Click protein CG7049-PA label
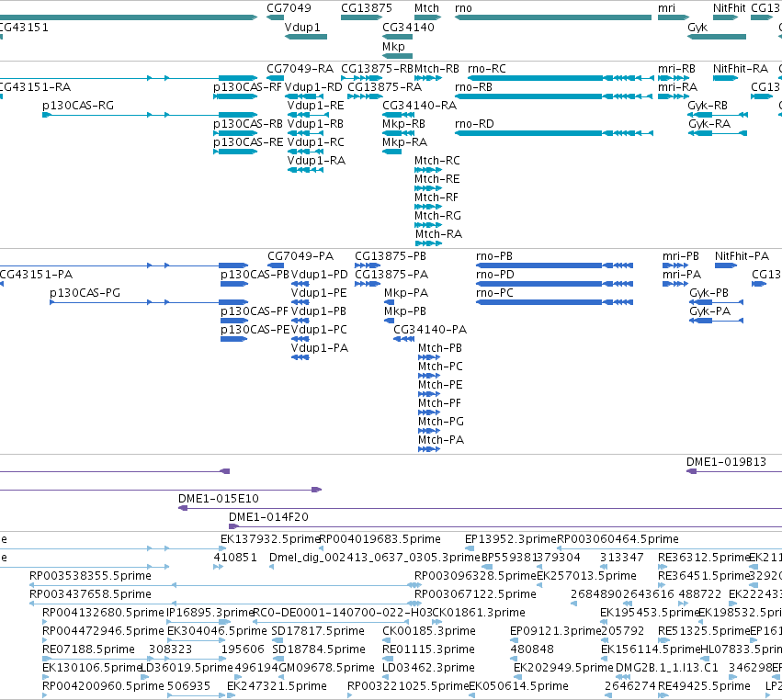Viewport: 782px width, 700px height. click(300, 255)
